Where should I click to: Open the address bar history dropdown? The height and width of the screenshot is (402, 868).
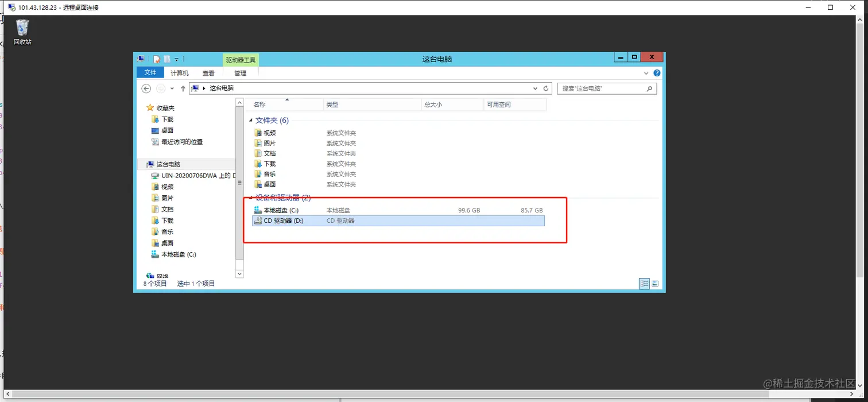pos(535,88)
